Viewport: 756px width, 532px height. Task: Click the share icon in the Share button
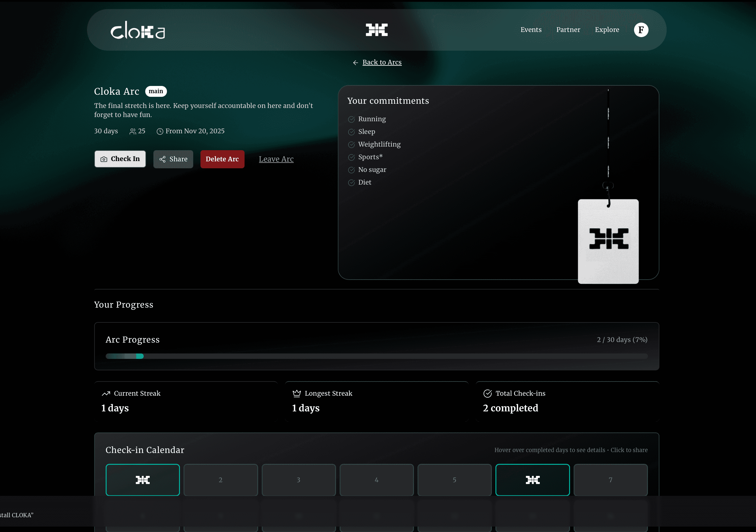[163, 159]
